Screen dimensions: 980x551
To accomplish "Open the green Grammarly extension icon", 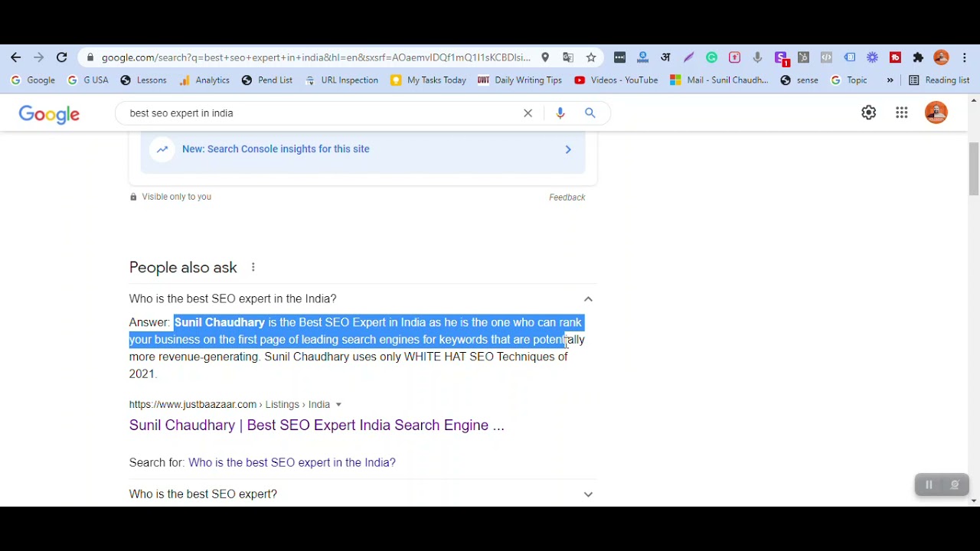I will (711, 57).
